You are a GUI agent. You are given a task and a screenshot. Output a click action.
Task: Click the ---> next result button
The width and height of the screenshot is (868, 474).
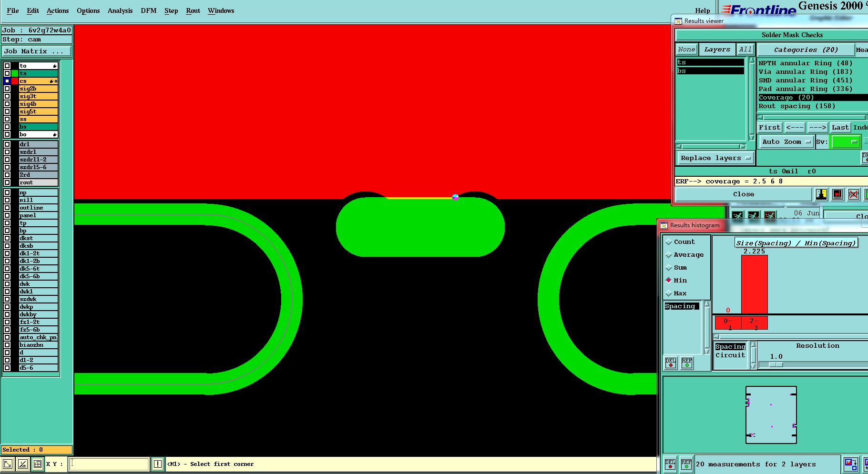click(817, 127)
